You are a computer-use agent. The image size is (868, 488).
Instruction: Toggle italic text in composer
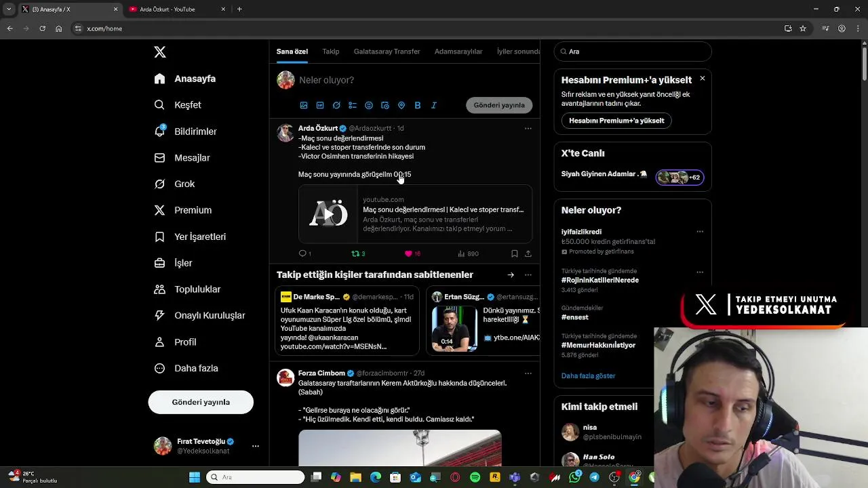tap(434, 105)
